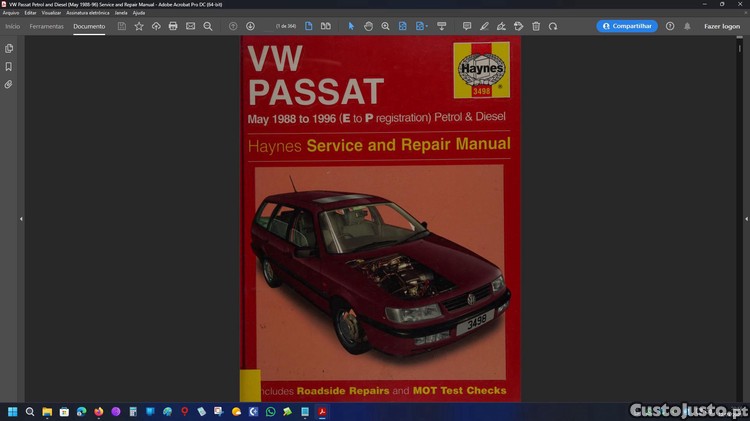Click Fazer logon link
750x421 pixels.
tap(722, 26)
